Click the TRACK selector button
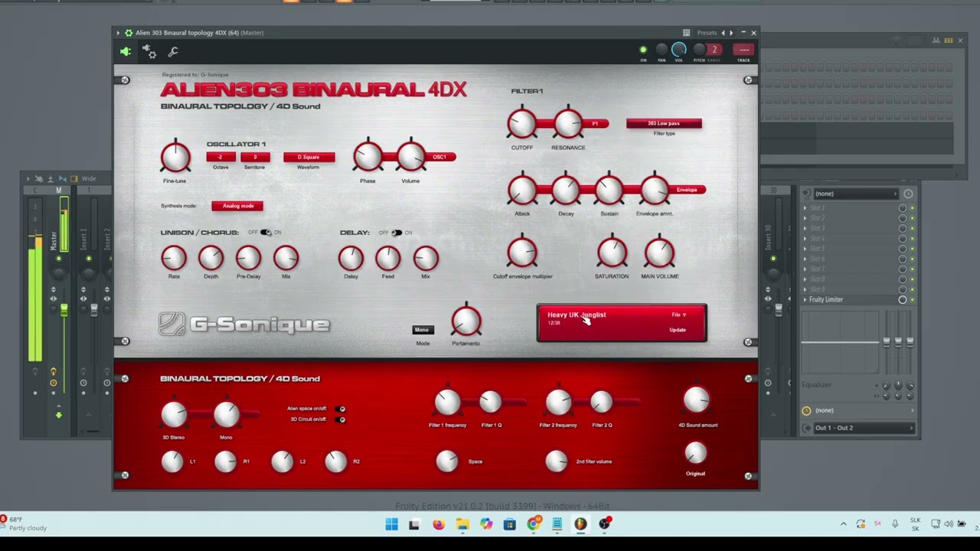Image resolution: width=980 pixels, height=551 pixels. tap(743, 50)
